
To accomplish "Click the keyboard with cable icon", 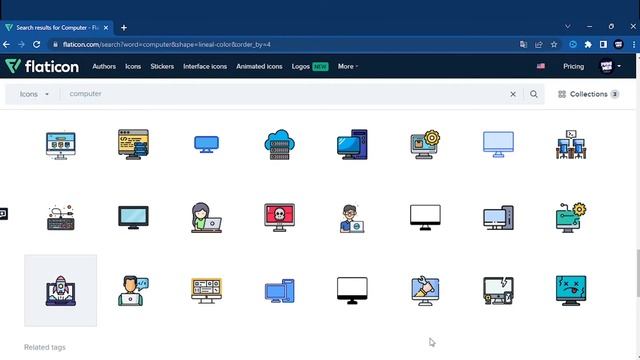I will point(60,218).
